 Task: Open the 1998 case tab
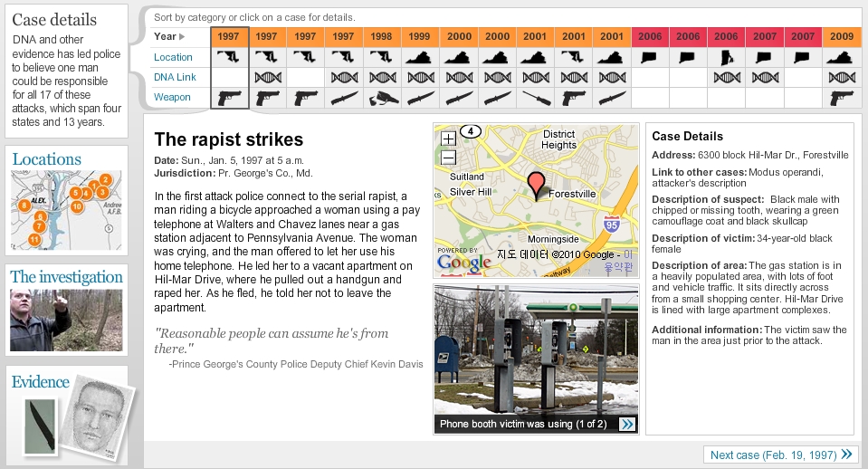(x=381, y=36)
